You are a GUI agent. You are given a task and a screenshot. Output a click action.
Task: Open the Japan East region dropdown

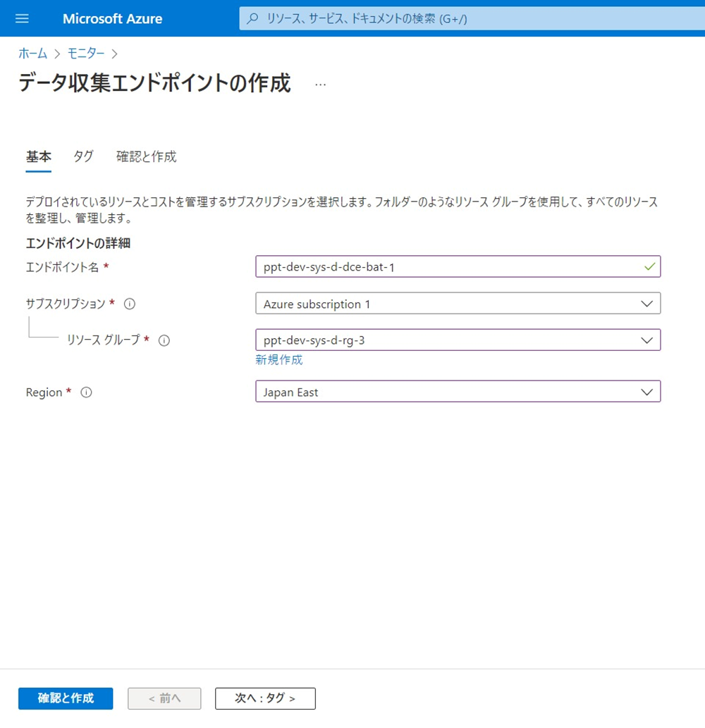(458, 391)
